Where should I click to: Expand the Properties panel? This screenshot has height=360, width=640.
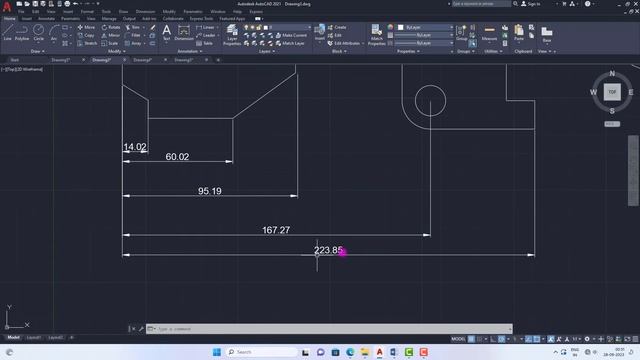pos(409,51)
